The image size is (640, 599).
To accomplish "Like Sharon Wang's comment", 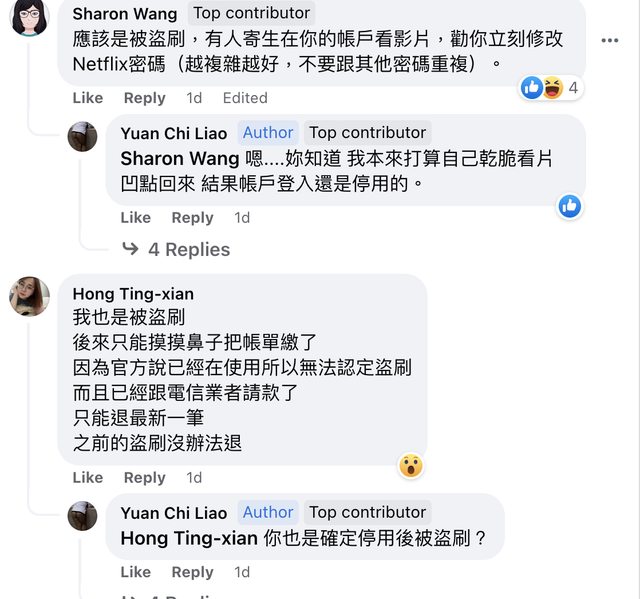I will (x=88, y=98).
